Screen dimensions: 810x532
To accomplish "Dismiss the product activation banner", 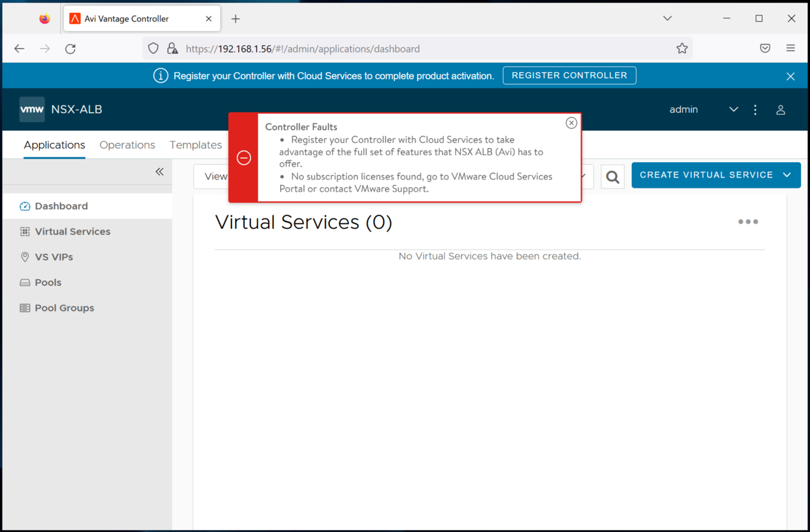I will pos(790,76).
